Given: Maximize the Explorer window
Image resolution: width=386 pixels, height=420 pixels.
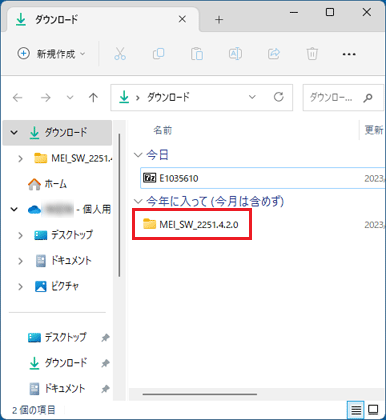Looking at the screenshot, I should 330,13.
